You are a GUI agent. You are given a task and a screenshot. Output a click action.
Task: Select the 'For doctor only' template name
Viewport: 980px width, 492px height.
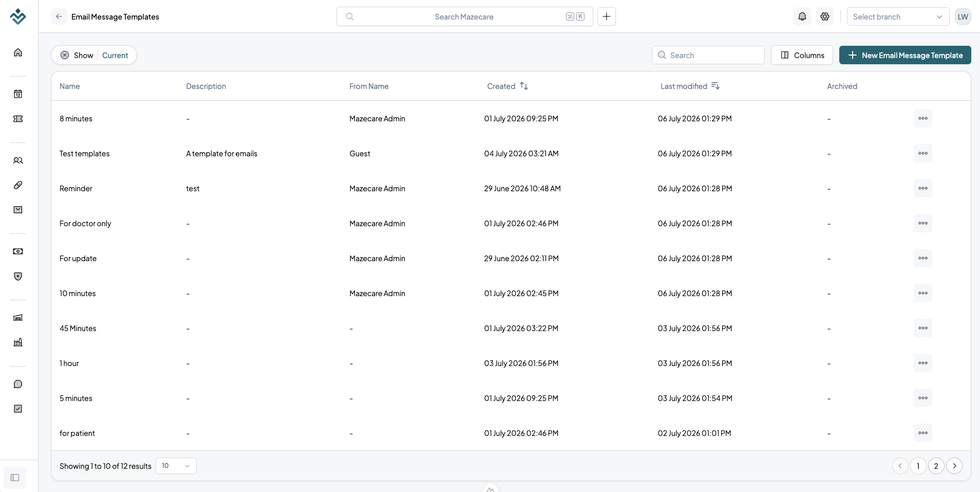[85, 224]
